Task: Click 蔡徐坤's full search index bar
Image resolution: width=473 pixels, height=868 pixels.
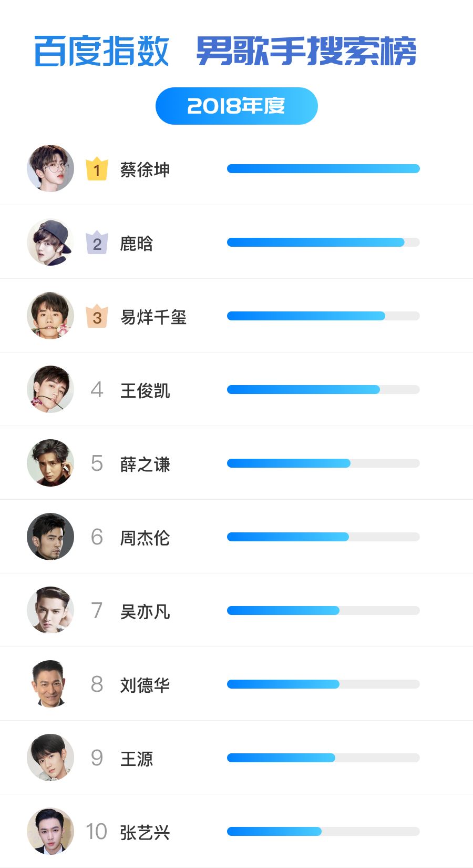Action: [323, 169]
